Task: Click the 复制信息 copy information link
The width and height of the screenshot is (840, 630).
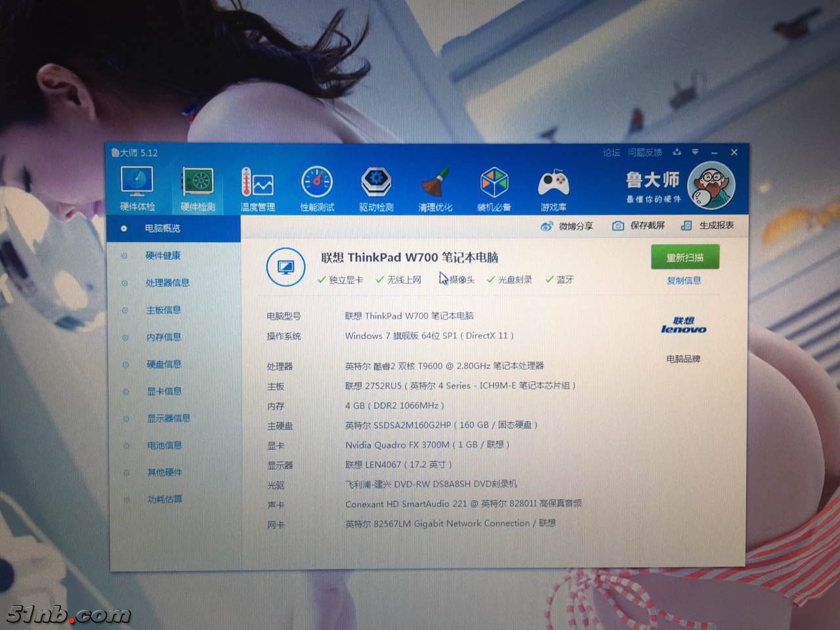Action: tap(684, 280)
